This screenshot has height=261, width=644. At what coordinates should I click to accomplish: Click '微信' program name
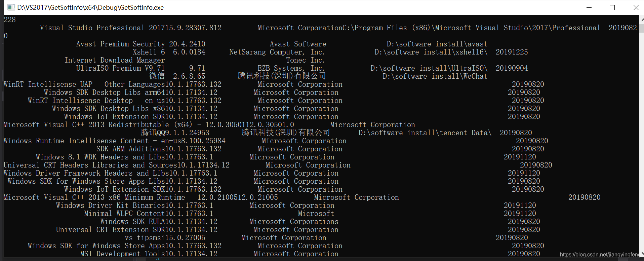click(x=157, y=76)
